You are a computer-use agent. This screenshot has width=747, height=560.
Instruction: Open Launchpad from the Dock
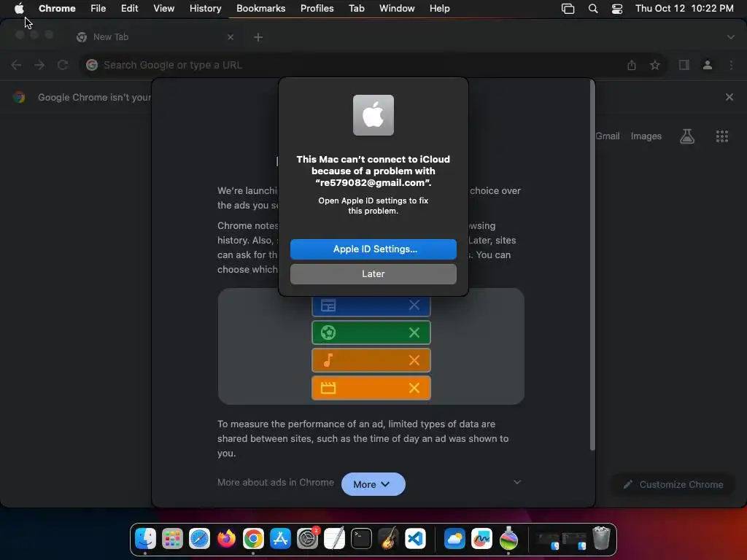click(172, 539)
